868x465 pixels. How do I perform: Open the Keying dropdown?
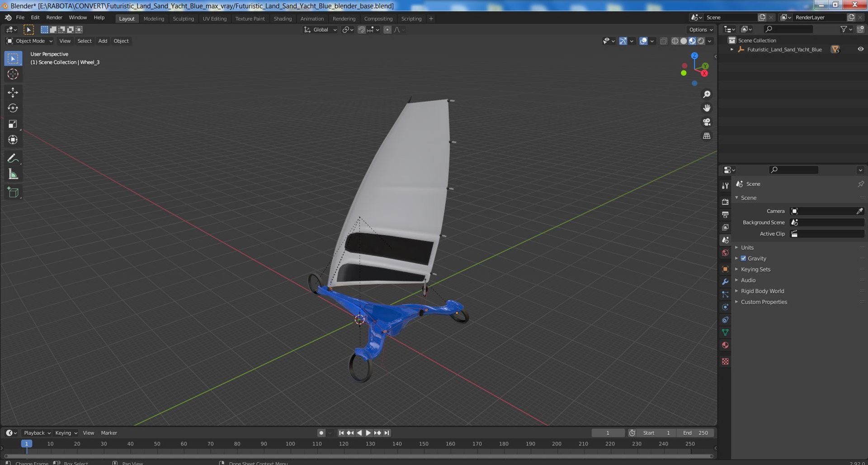click(66, 433)
